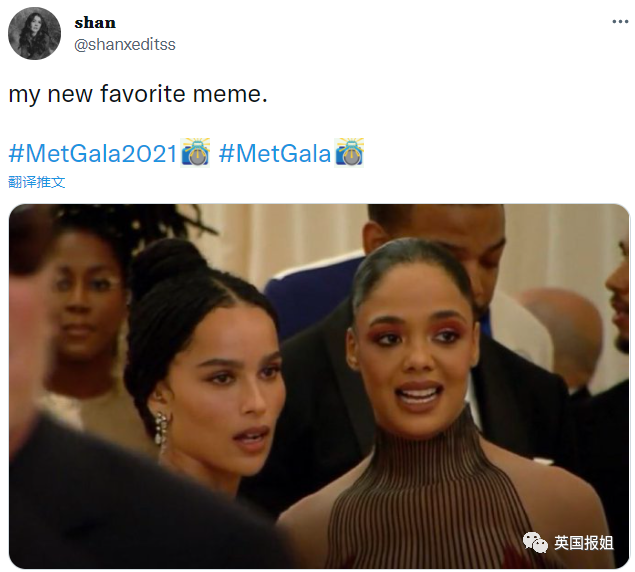Open the @shanxeditss handle
Screen dimensions: 635x572
[x=125, y=45]
